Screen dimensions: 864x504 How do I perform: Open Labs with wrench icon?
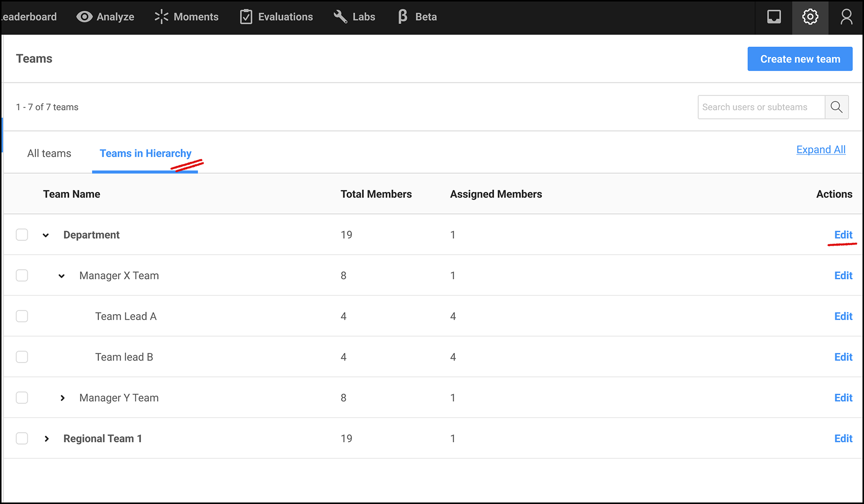pyautogui.click(x=354, y=17)
